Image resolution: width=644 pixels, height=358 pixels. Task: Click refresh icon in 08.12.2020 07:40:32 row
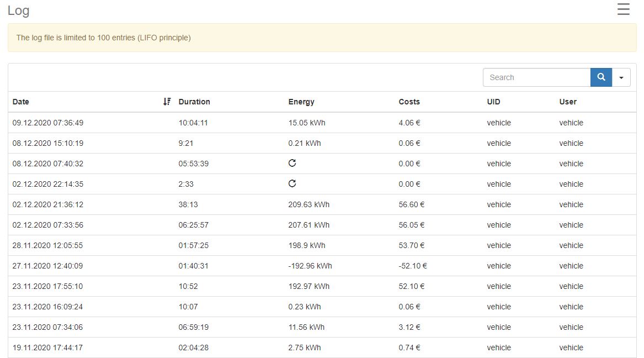[292, 163]
